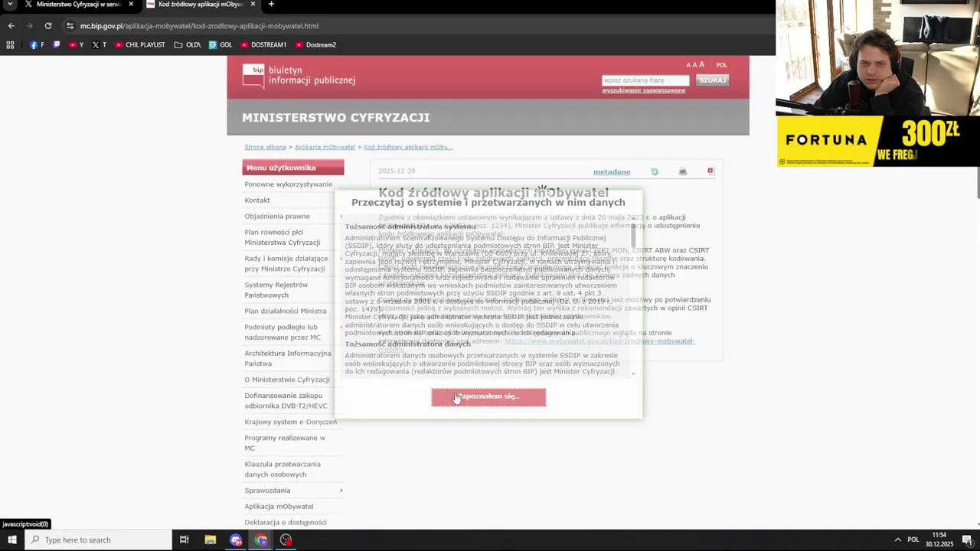Viewport: 980px width, 551px height.
Task: Expand Objaśnienia prawne submenu arrow
Action: [341, 217]
